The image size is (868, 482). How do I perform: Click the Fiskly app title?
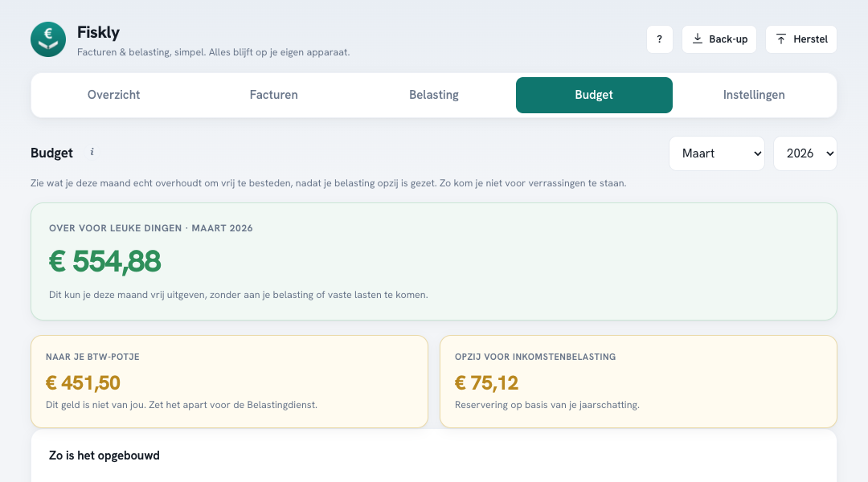98,33
